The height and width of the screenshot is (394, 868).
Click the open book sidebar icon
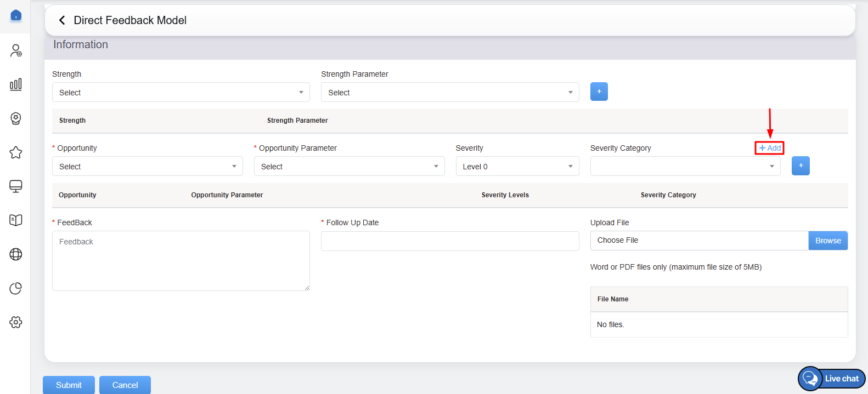16,220
